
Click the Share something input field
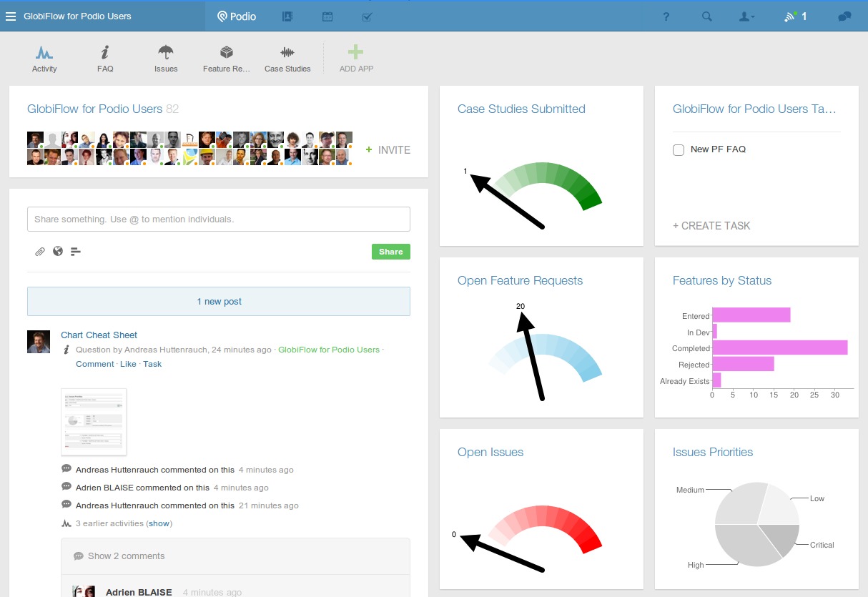pos(218,219)
